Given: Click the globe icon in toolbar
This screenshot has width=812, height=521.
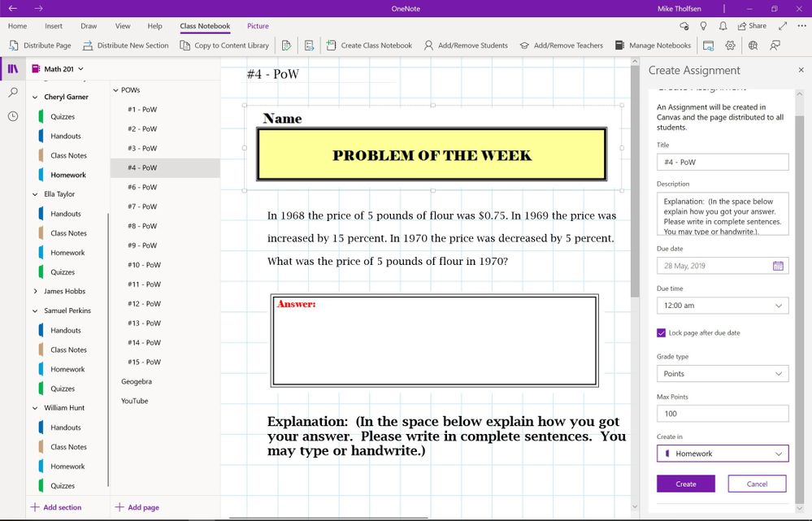Looking at the screenshot, I should 753,46.
